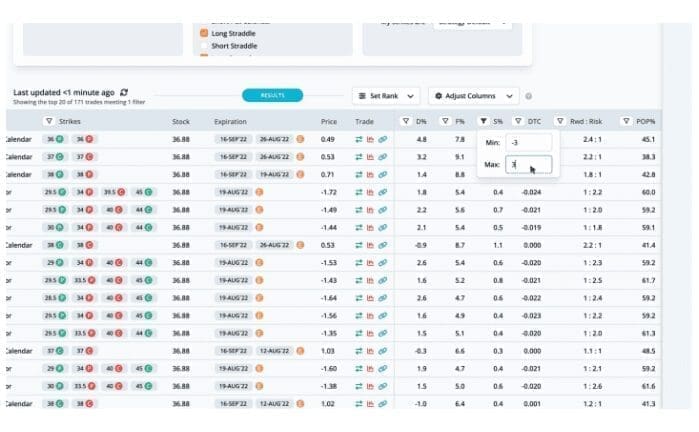Open the Rwd : Risk column filter
Image resolution: width=699 pixels, height=432 pixels.
560,121
